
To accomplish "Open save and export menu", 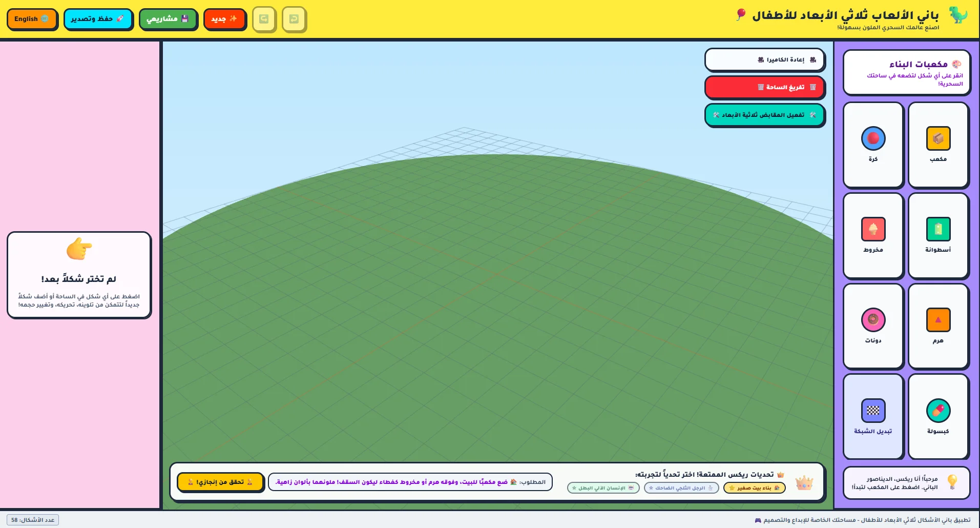I will [98, 19].
